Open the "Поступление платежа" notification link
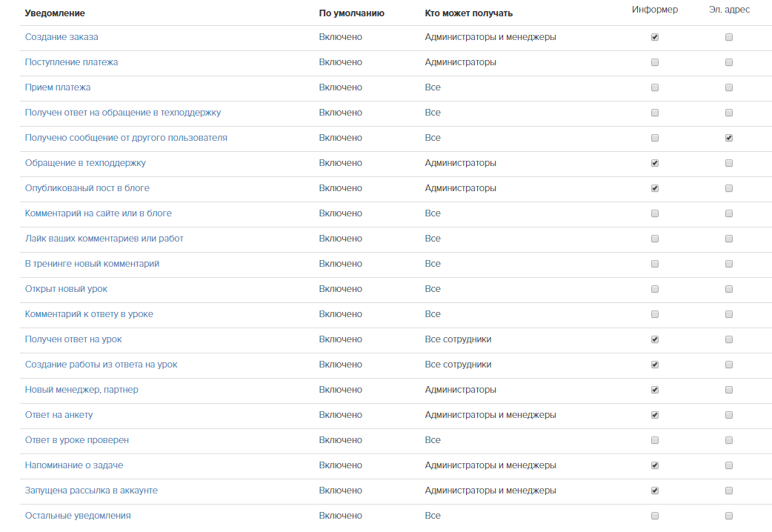This screenshot has height=532, width=772. tap(71, 62)
